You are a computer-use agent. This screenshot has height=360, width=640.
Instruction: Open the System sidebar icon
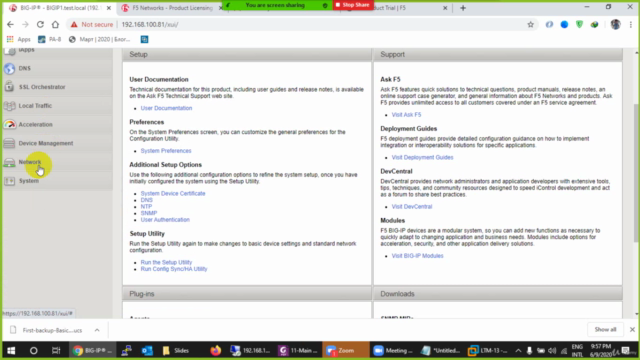coord(9,181)
